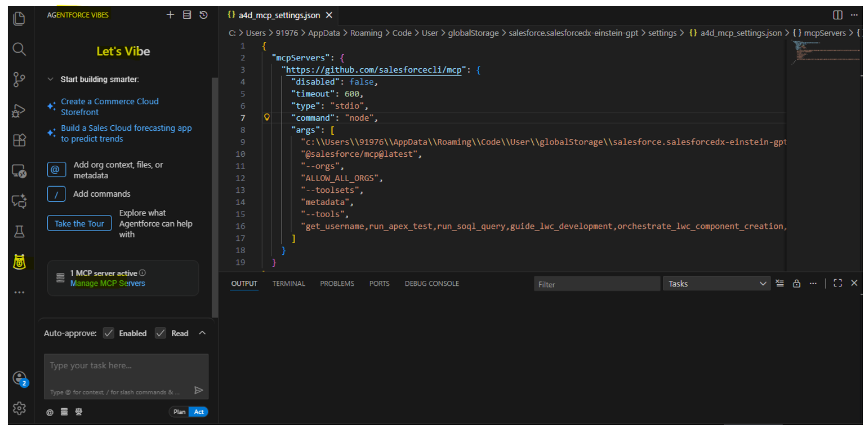Switch chat mode from Act to Plan
The height and width of the screenshot is (431, 868).
click(179, 412)
